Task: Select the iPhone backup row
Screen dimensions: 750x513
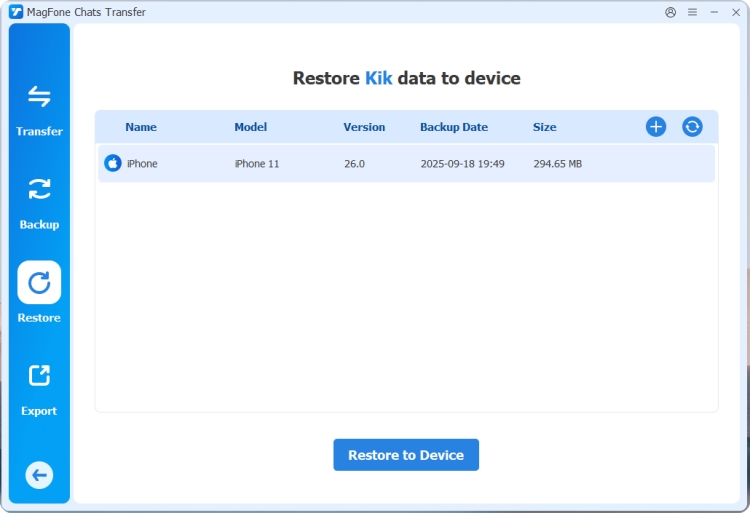Action: (x=406, y=164)
